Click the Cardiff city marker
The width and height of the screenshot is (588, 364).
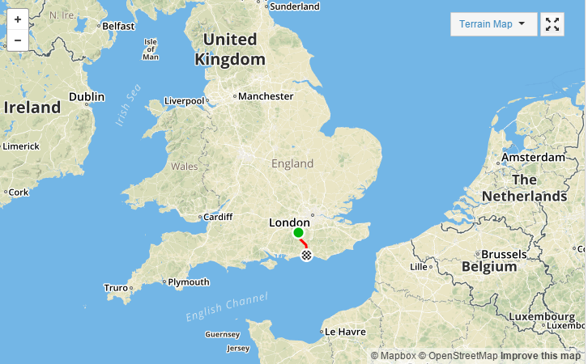(200, 218)
